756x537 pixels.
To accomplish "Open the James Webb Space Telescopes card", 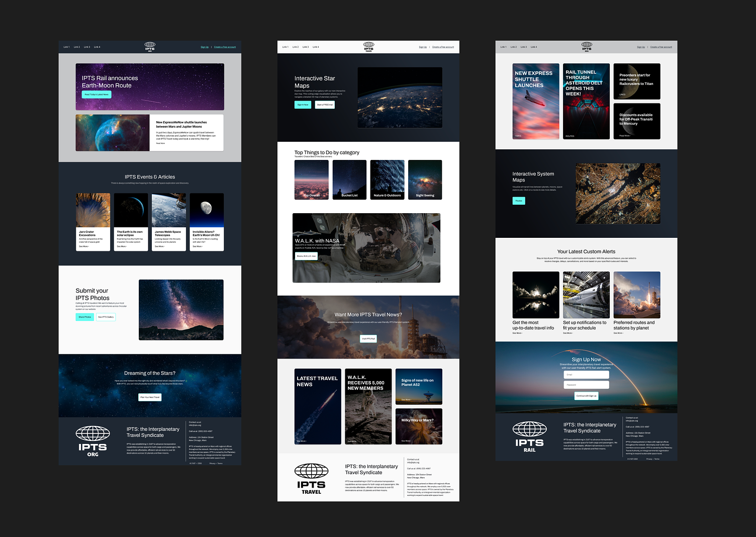I will point(169,222).
